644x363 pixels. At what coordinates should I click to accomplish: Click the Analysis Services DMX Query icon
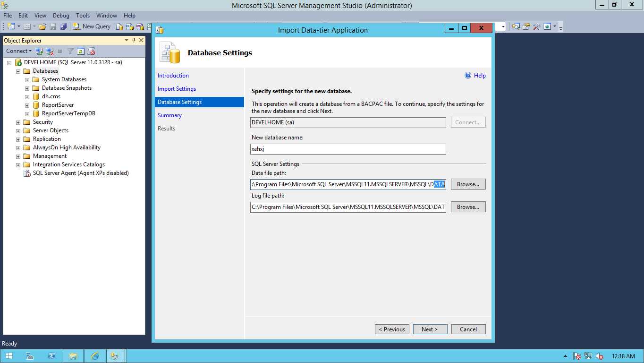(x=140, y=26)
